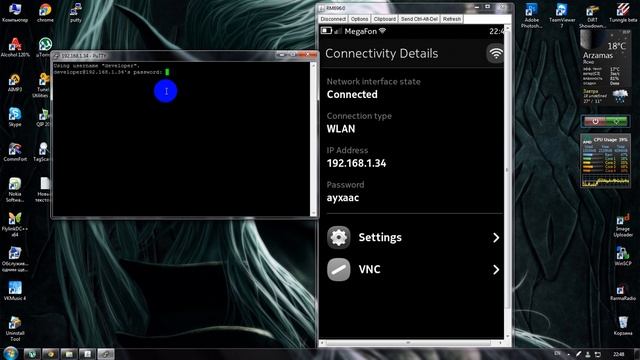Switch to the PuTTY taskbar button

(106, 354)
